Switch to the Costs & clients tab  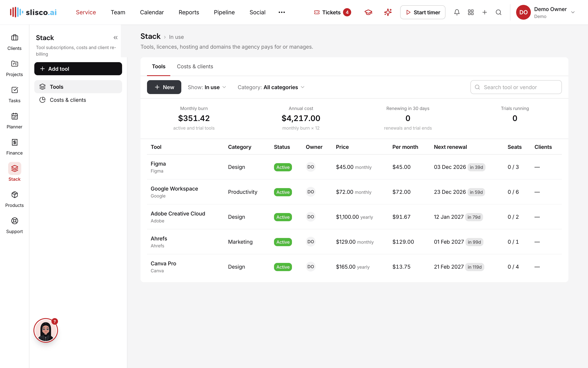195,66
